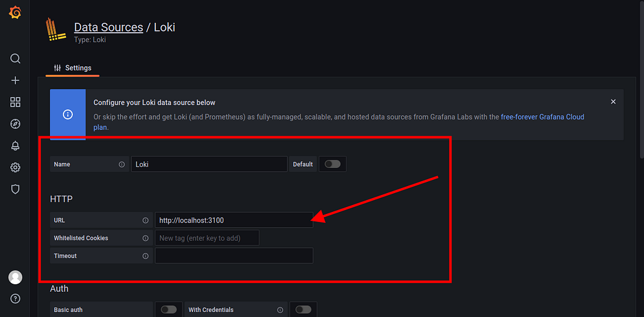Click the HTTP section heading
The width and height of the screenshot is (644, 317).
pos(61,199)
